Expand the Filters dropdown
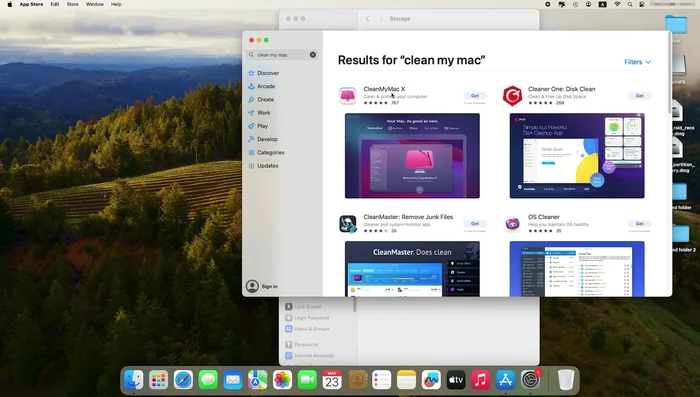This screenshot has width=700, height=397. pyautogui.click(x=637, y=62)
